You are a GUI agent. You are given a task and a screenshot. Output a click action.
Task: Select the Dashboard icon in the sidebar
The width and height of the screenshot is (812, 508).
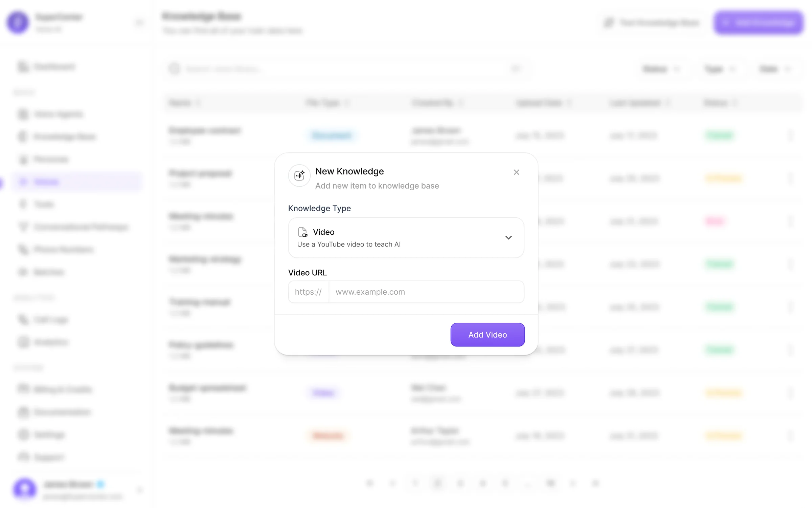tap(23, 67)
